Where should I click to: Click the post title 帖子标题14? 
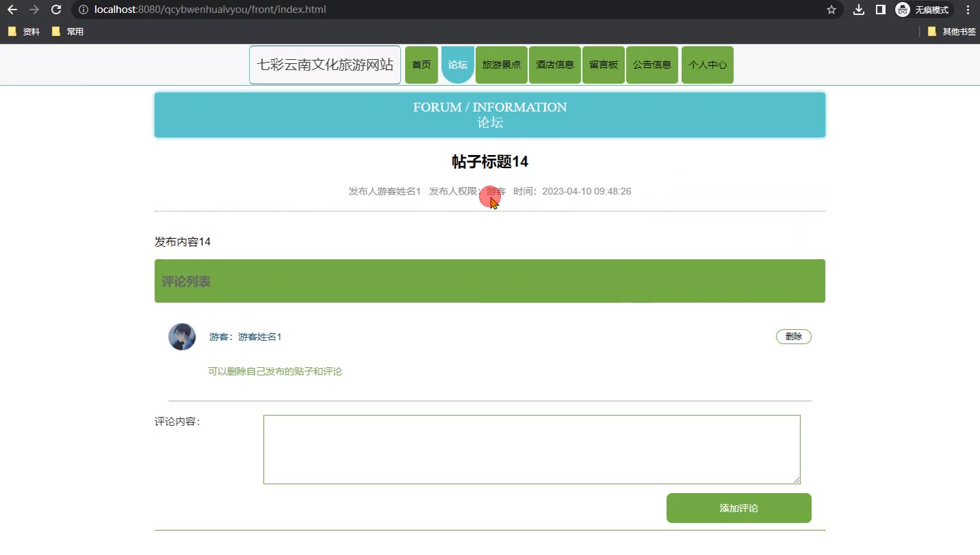click(x=490, y=162)
